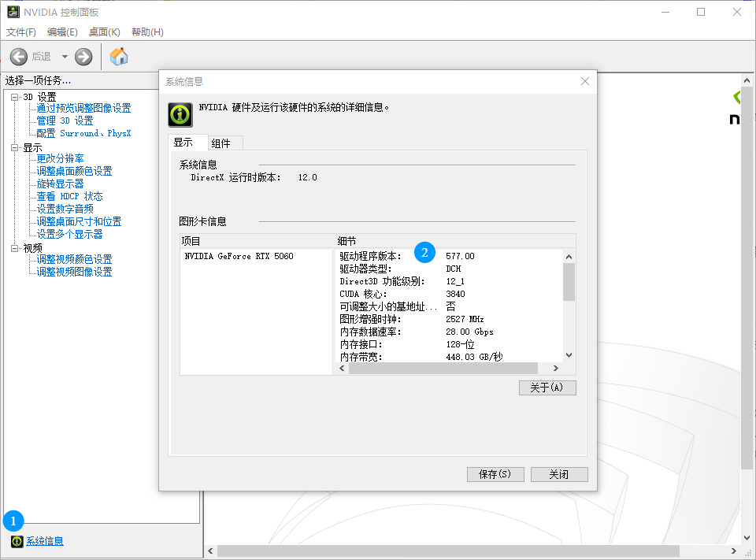Click the 577.00 driver version value
756x560 pixels.
point(460,256)
